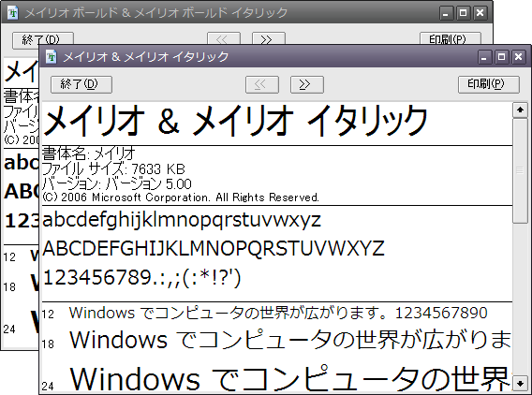Close the front メイリオ & メイリオ イタリック window
The width and height of the screenshot is (532, 395).
[519, 57]
